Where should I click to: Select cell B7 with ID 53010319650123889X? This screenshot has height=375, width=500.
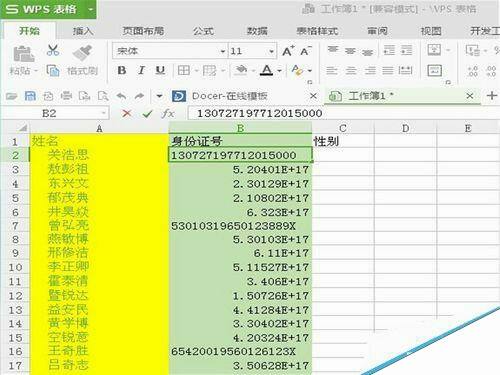click(x=240, y=226)
